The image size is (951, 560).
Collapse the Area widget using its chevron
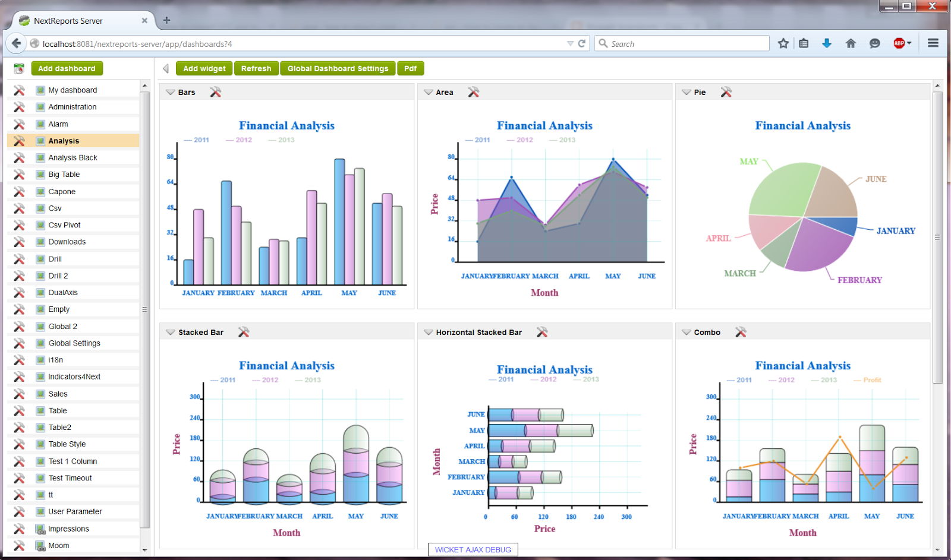tap(429, 92)
